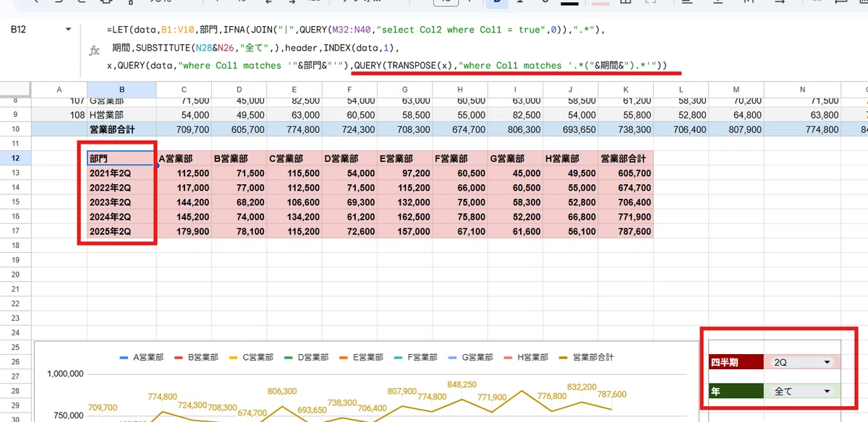This screenshot has width=868, height=422.
Task: Open the Name box dropdown arrow
Action: (x=69, y=30)
